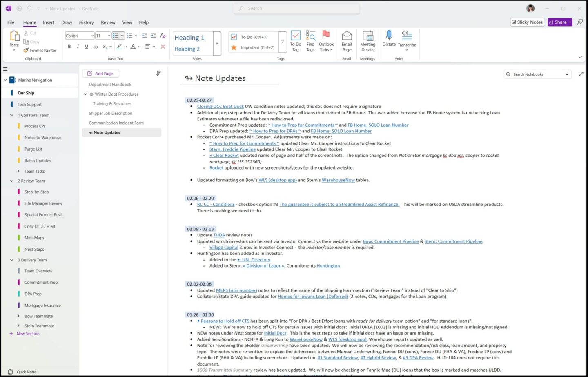The width and height of the screenshot is (588, 377).
Task: Select the Format Painter tool
Action: click(x=40, y=51)
